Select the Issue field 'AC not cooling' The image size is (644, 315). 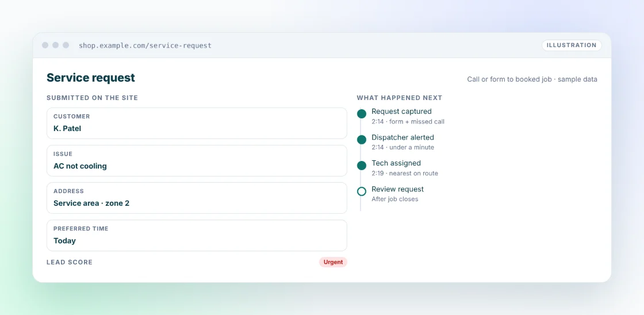coord(197,160)
